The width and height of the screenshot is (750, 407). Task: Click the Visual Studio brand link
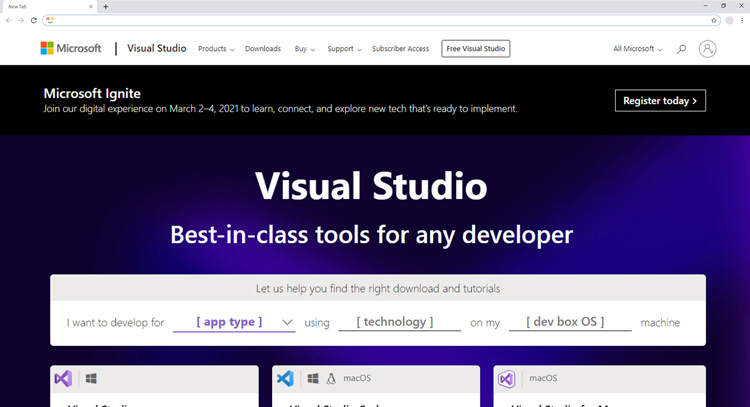point(156,48)
